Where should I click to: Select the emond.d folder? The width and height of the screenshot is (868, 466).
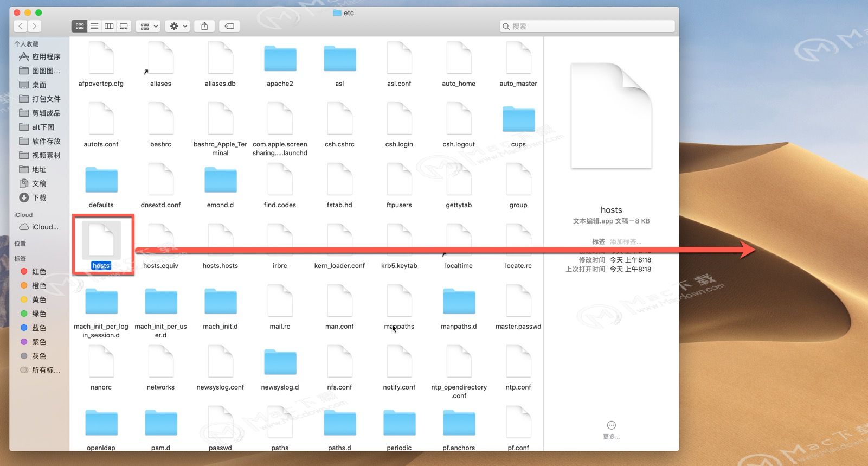220,180
